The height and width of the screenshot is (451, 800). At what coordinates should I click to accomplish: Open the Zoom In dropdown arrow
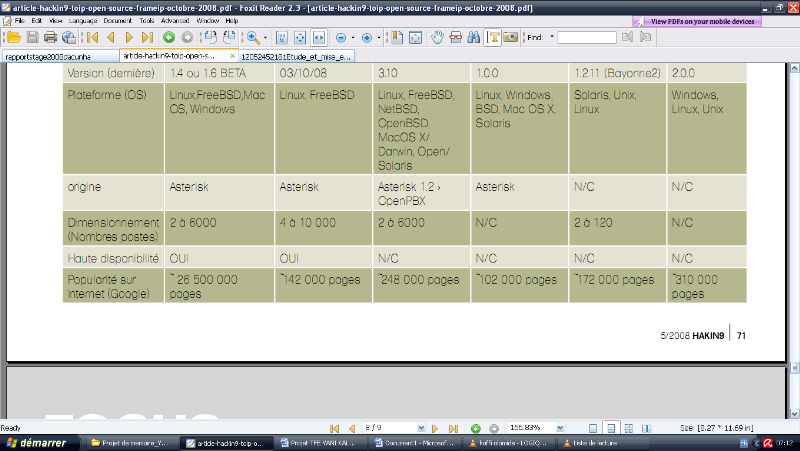pos(379,38)
